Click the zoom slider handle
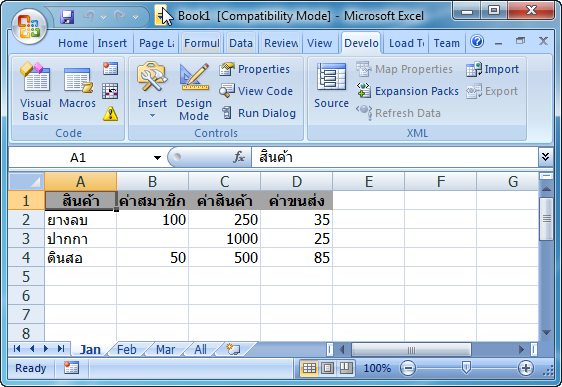Image resolution: width=562 pixels, height=387 pixels. click(x=466, y=368)
